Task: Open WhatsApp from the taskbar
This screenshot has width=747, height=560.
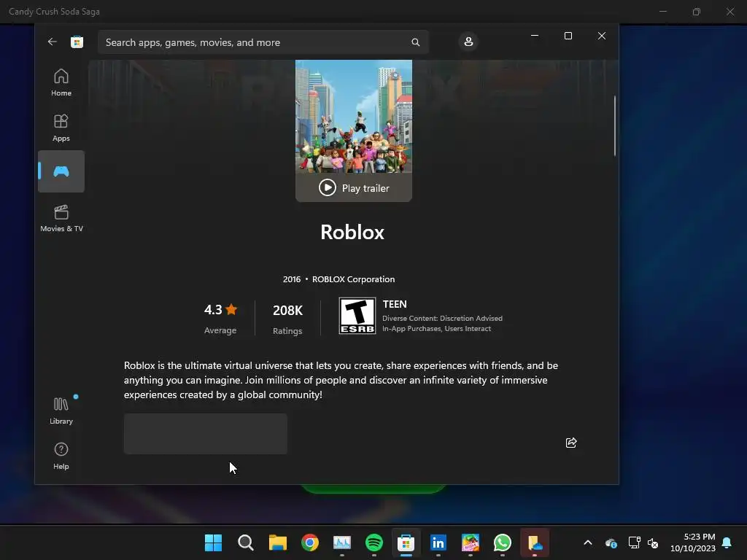Action: coord(502,542)
